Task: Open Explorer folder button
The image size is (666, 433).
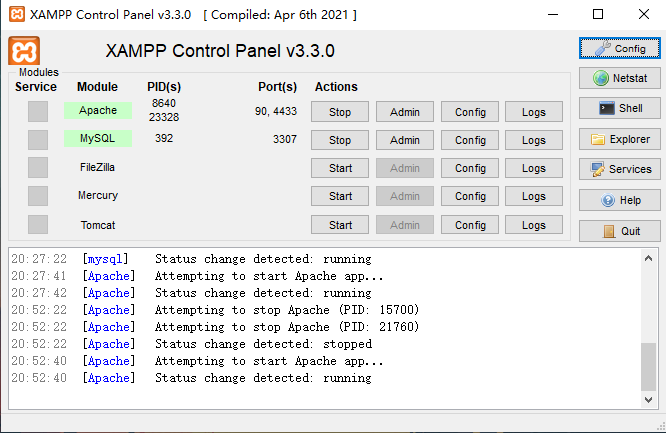Action: 620,139
